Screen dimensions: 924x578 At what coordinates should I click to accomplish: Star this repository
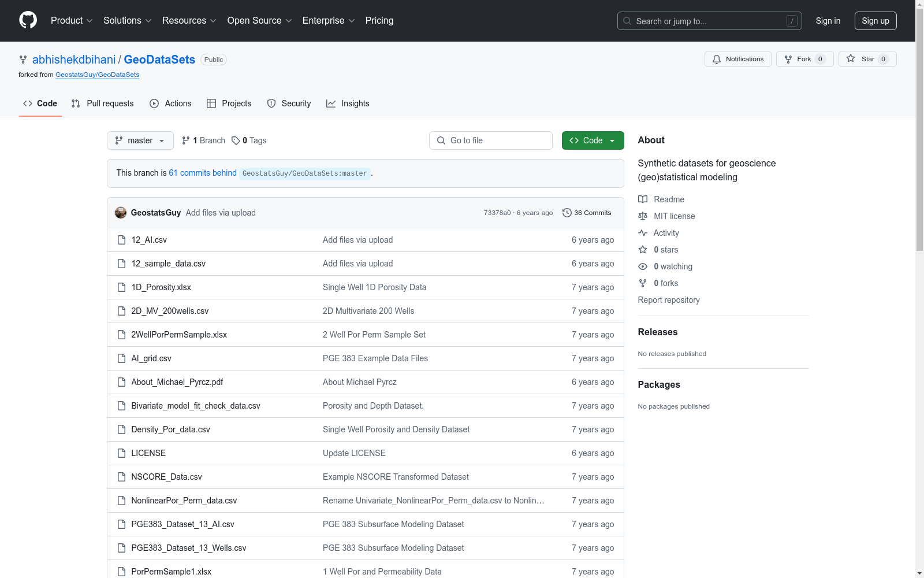point(867,59)
